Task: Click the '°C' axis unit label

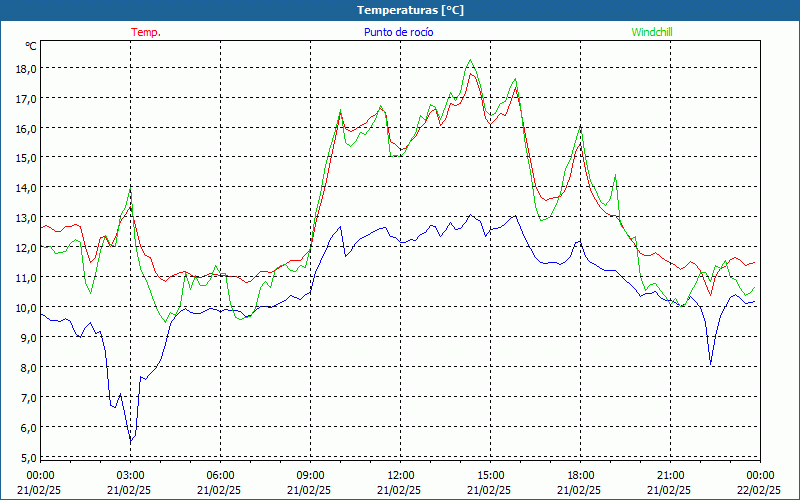Action: coord(31,46)
